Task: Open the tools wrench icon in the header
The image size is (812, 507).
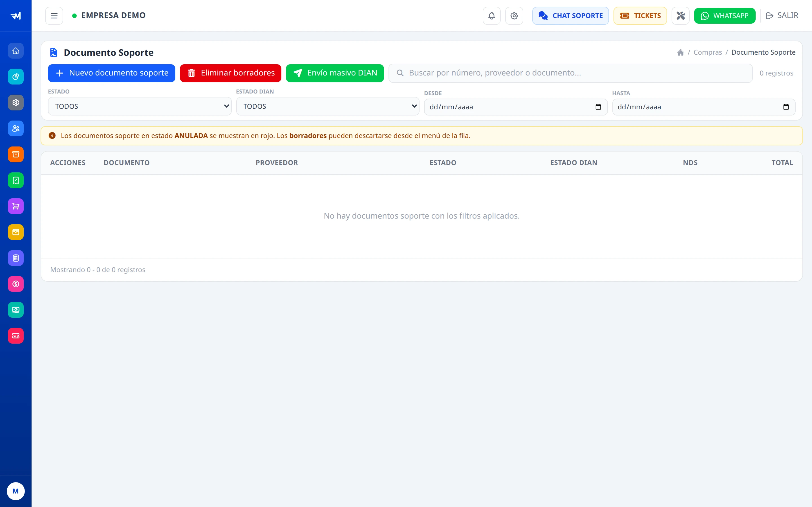Action: point(680,16)
